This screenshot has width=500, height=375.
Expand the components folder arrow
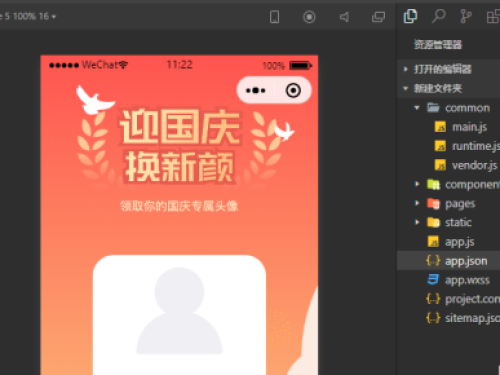(417, 184)
